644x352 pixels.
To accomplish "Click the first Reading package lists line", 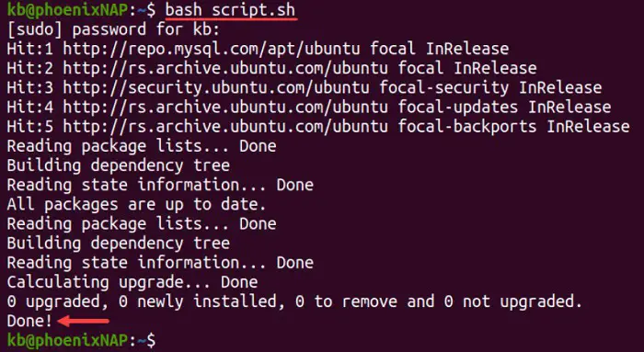I will click(142, 146).
